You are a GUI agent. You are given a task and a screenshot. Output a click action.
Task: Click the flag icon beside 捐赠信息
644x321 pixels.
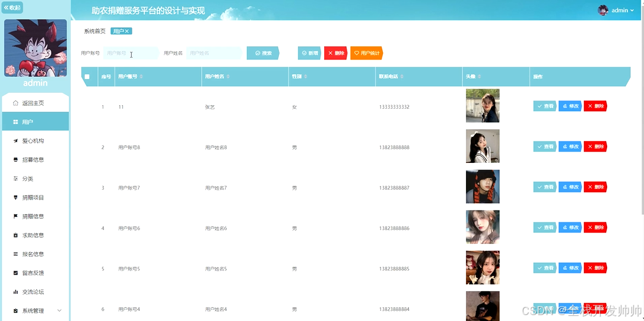click(15, 216)
